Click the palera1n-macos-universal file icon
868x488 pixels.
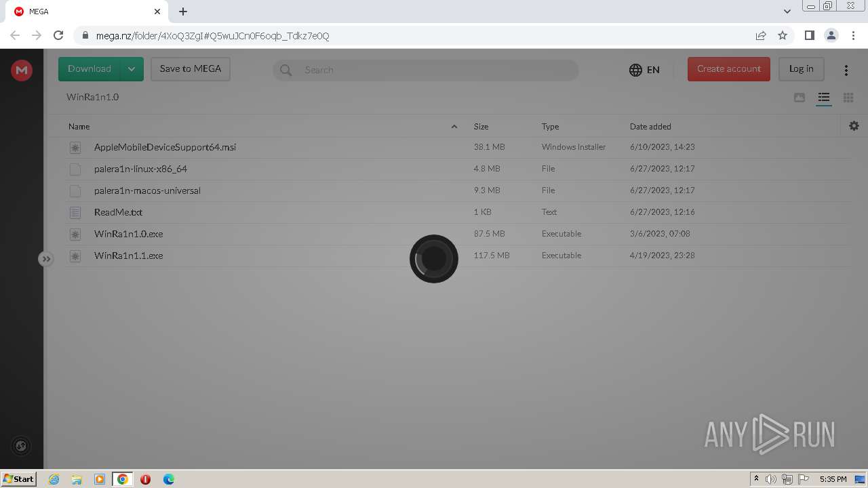[75, 190]
